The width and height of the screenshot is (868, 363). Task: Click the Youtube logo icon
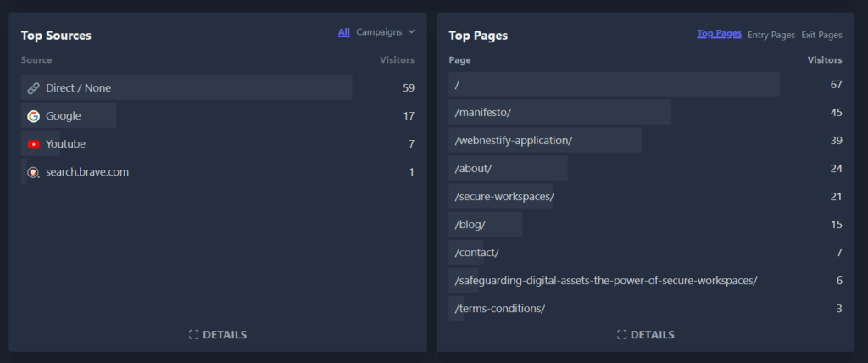pyautogui.click(x=34, y=144)
